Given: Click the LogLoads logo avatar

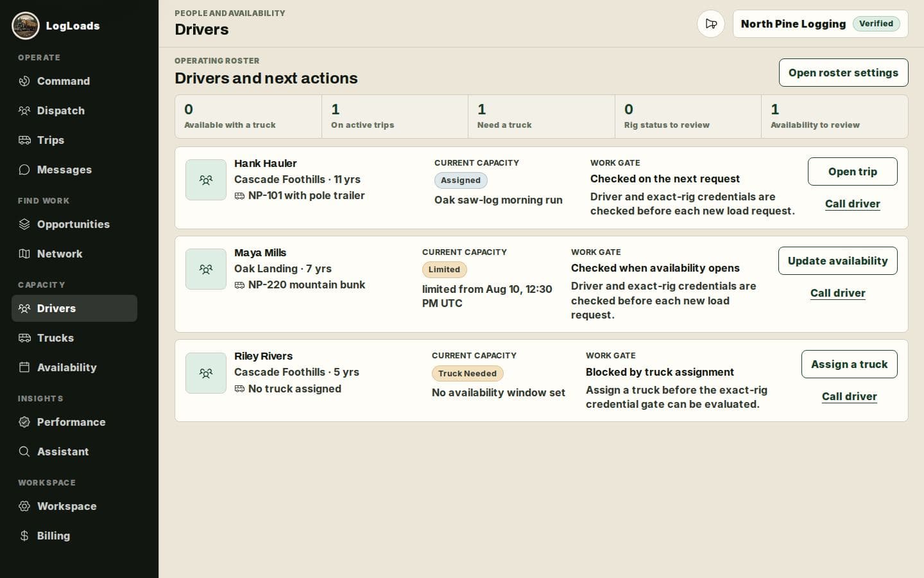Looking at the screenshot, I should [x=26, y=26].
